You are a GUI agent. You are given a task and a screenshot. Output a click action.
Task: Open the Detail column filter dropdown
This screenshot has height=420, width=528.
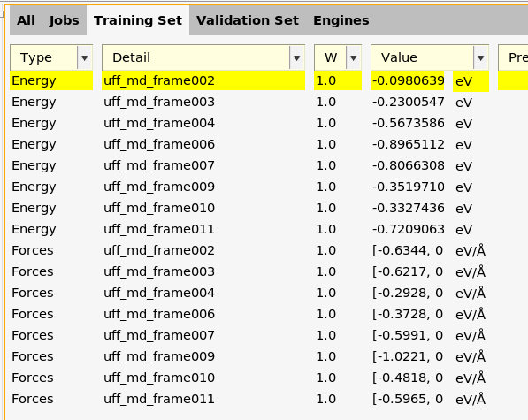coord(296,57)
